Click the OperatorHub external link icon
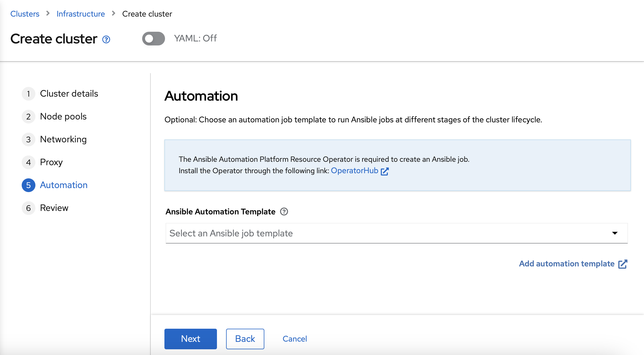This screenshot has height=355, width=644. click(384, 171)
